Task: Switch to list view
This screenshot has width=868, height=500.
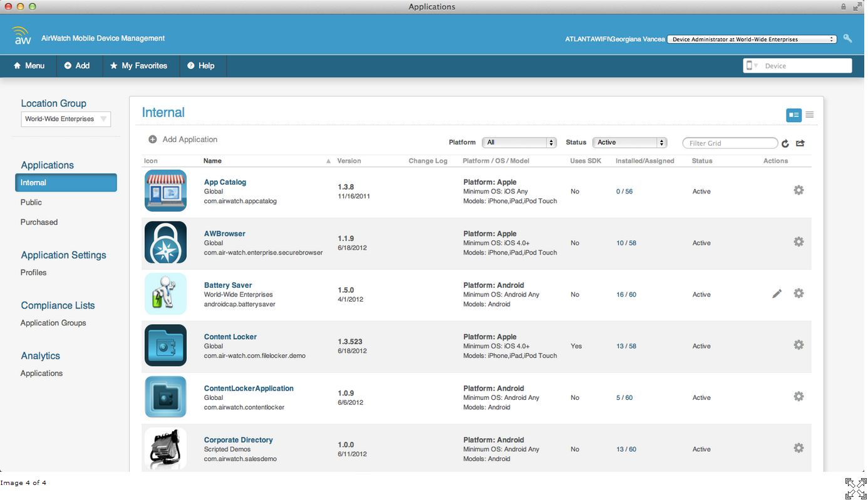Action: click(x=809, y=115)
